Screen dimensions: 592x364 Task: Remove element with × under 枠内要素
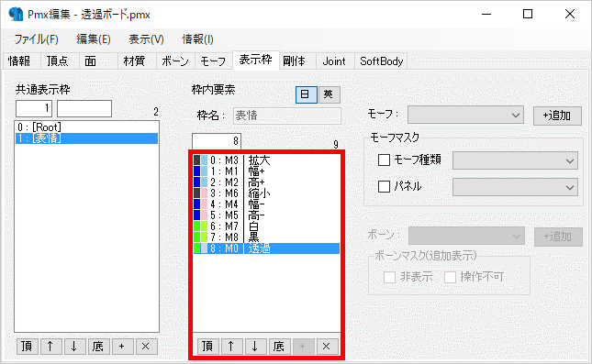click(x=327, y=347)
